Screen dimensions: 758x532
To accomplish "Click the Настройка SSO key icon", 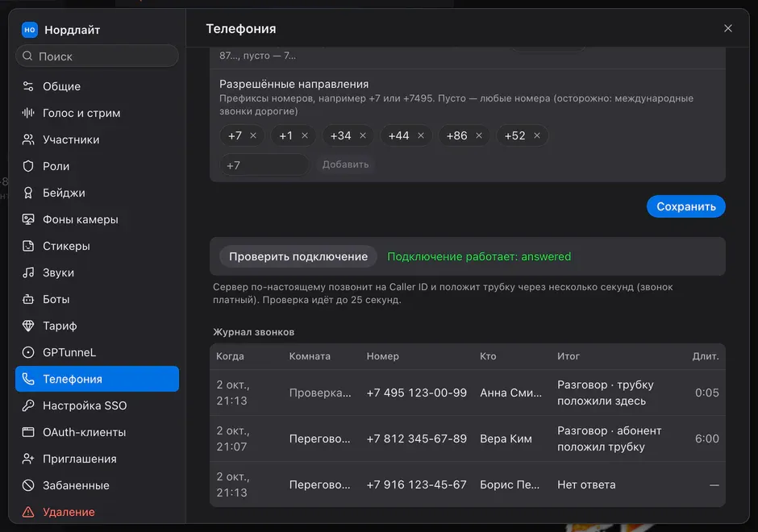I will click(28, 405).
